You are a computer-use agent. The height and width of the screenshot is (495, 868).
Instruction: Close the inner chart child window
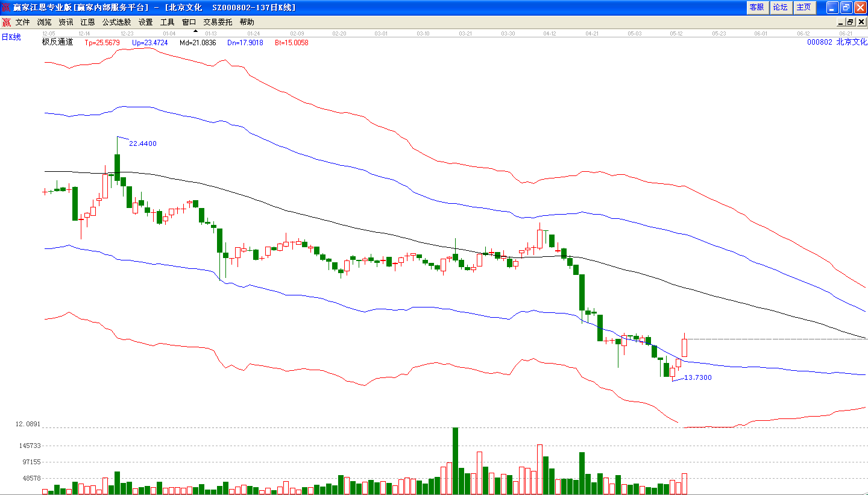860,22
